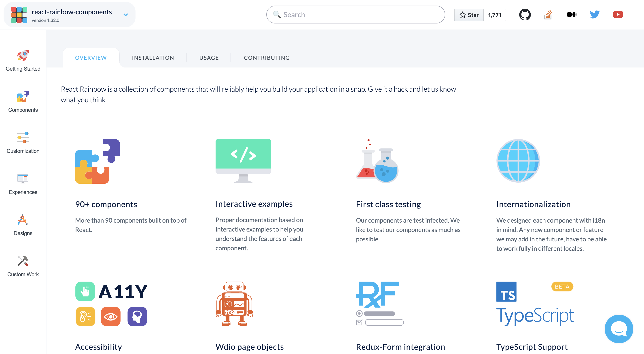Switch to the Usage tab
Screen dimensions: 644x354
click(209, 58)
